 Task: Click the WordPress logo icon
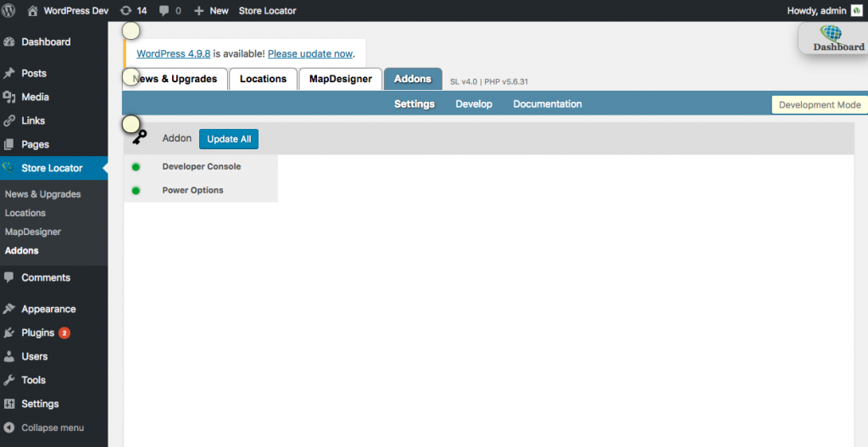click(x=10, y=11)
